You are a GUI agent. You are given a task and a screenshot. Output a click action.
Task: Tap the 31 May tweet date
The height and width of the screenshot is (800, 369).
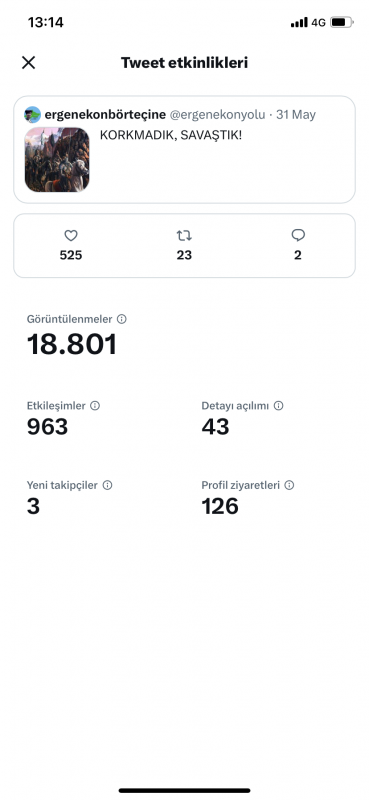tap(296, 115)
